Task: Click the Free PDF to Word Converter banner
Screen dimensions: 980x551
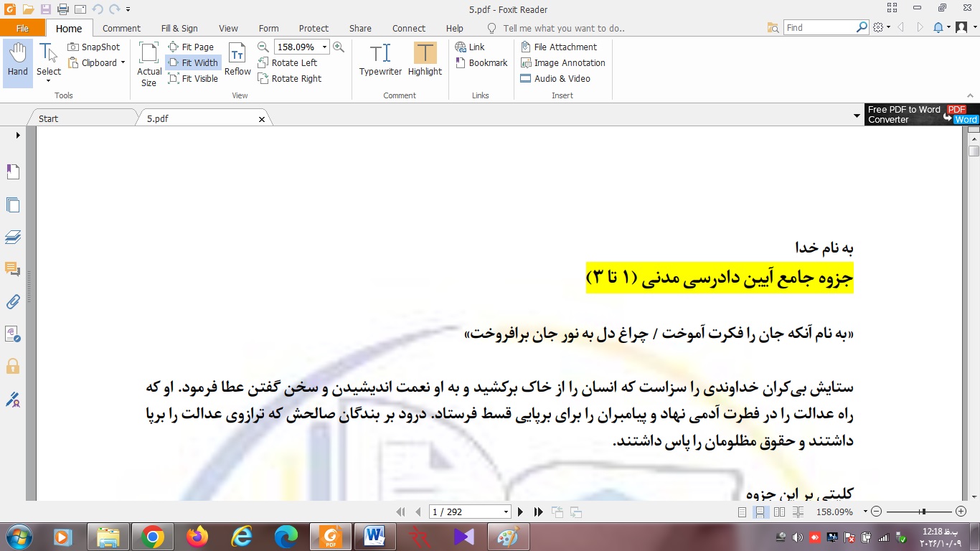Action: (922, 115)
